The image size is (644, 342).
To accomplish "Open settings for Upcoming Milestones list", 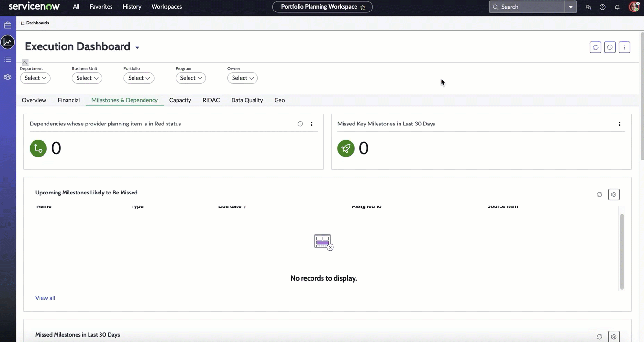I will point(614,194).
